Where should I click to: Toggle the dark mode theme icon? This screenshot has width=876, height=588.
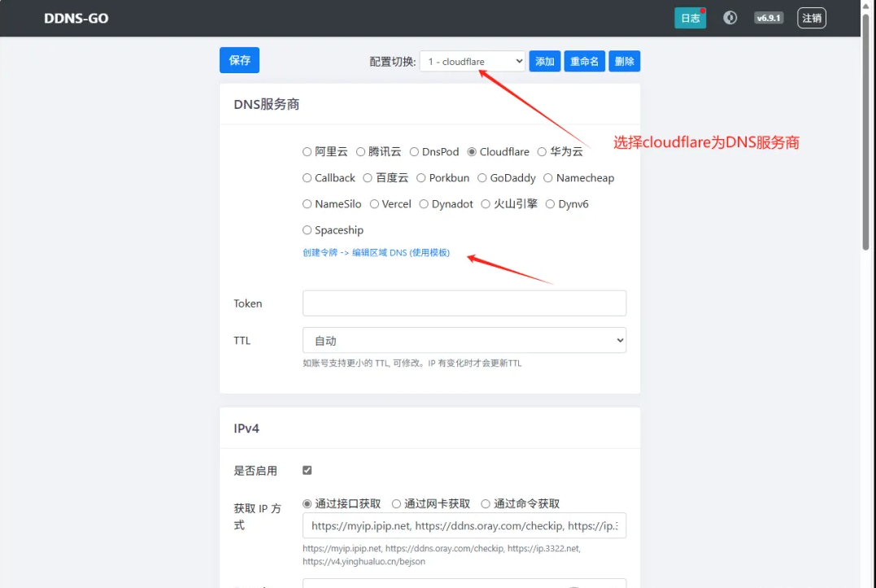(730, 18)
